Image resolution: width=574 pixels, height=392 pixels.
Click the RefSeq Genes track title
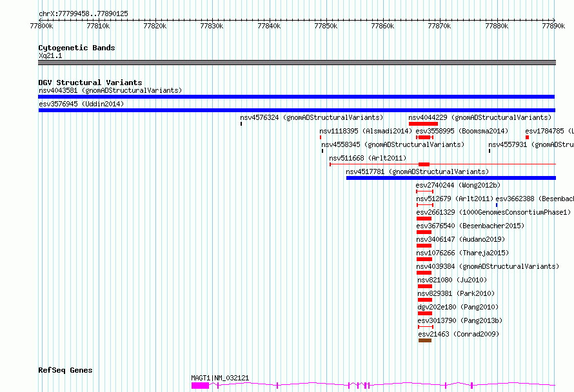65,370
